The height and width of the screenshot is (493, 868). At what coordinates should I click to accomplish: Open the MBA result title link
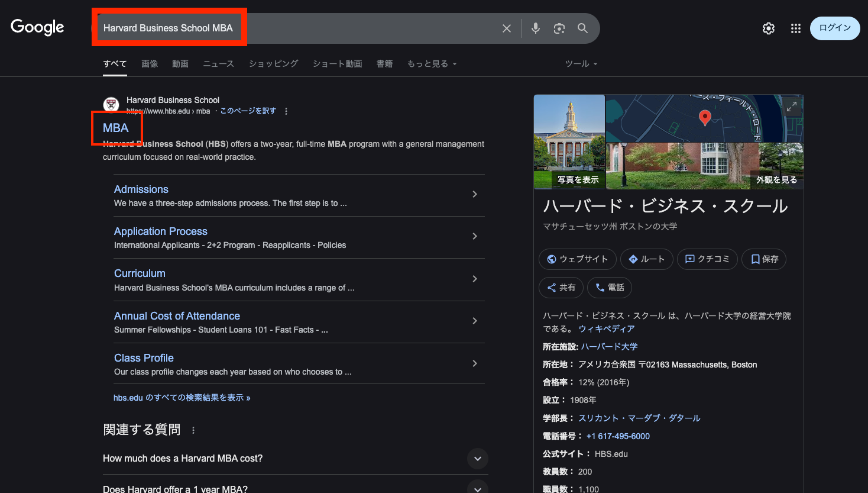pyautogui.click(x=115, y=128)
